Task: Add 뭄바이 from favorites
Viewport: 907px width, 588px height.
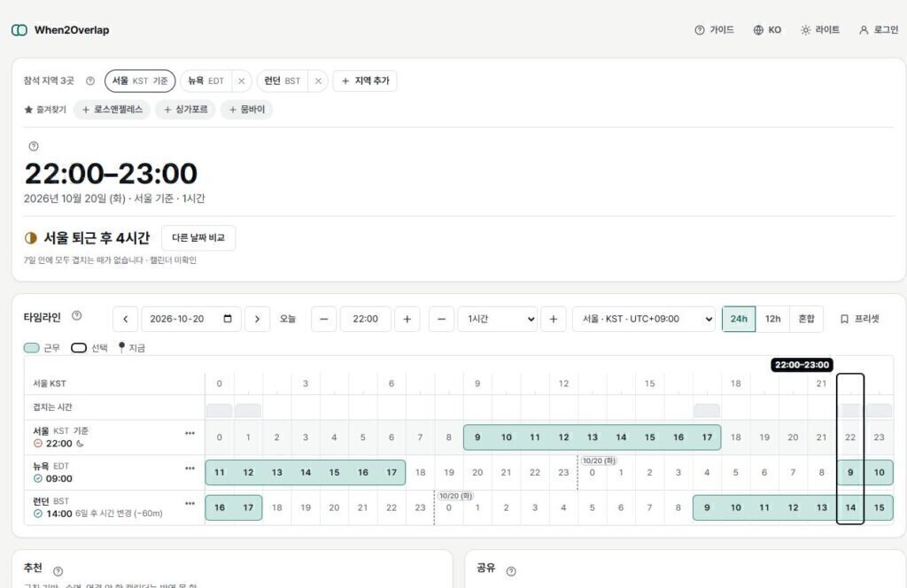Action: pyautogui.click(x=247, y=109)
